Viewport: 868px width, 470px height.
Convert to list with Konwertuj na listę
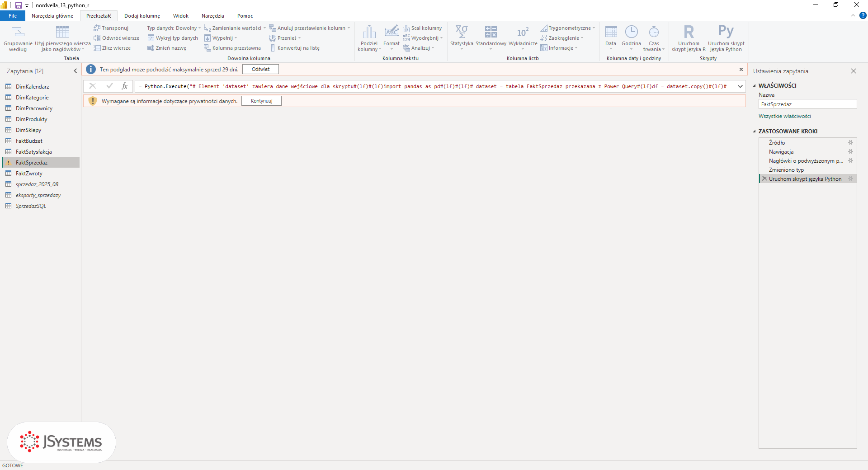295,48
